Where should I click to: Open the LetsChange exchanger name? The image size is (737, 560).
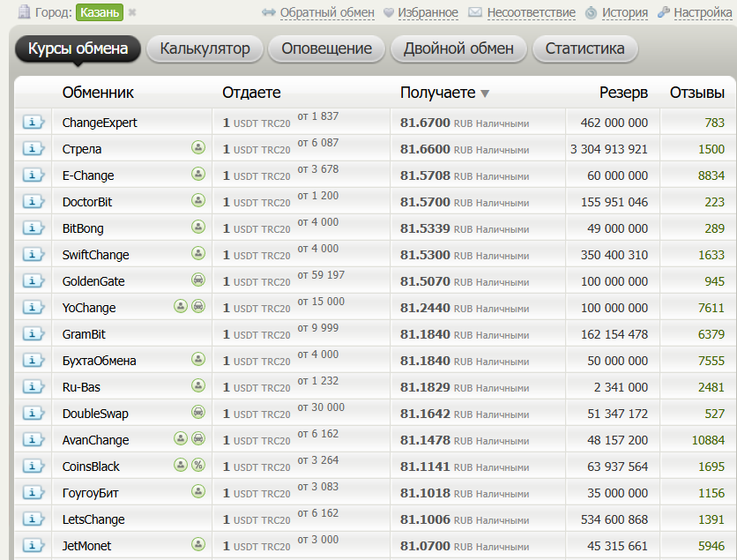click(93, 519)
